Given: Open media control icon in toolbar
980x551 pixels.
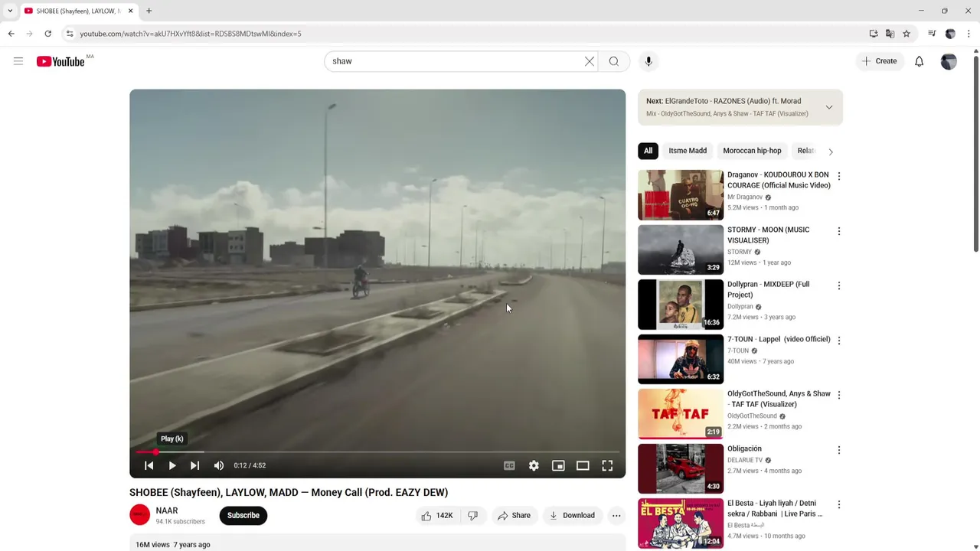Looking at the screenshot, I should [x=932, y=34].
